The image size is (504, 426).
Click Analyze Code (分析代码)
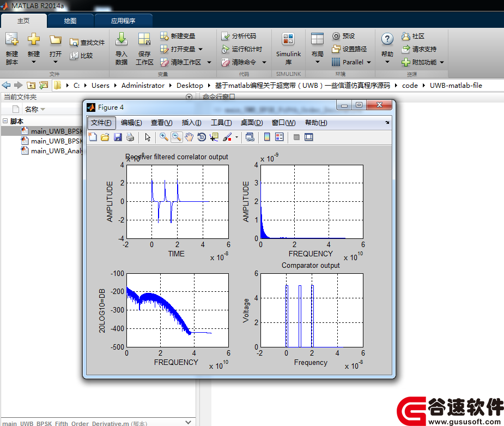click(x=239, y=36)
